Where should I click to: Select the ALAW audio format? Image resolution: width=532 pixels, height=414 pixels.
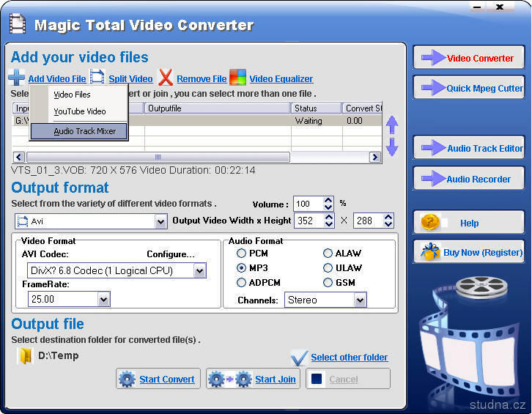point(328,253)
